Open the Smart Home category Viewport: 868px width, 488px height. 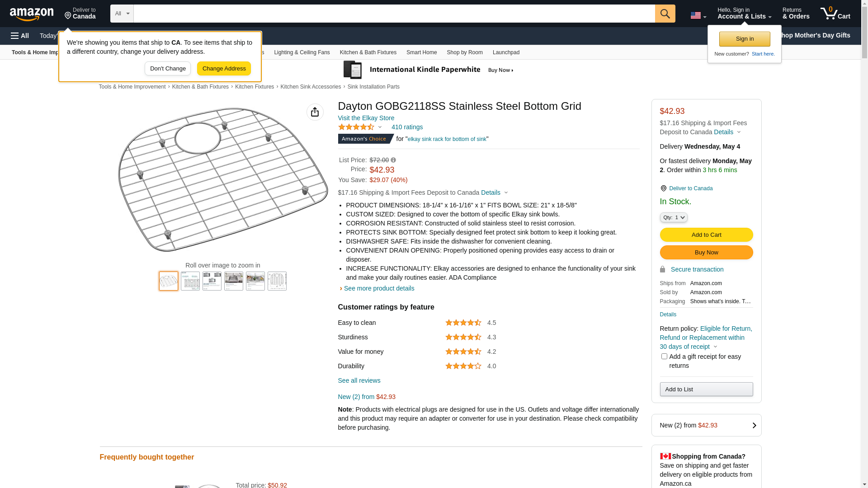[421, 52]
